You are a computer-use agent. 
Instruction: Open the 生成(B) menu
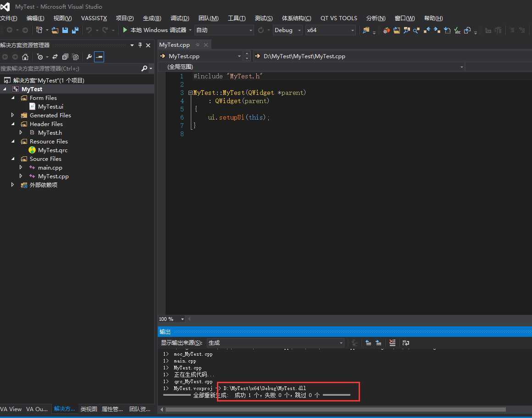coord(152,18)
